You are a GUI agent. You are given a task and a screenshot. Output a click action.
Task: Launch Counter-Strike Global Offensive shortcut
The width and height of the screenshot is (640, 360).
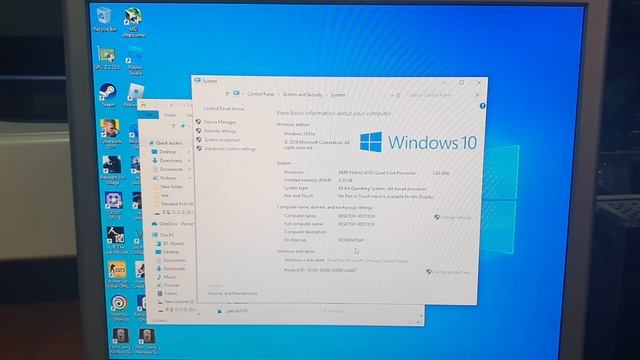tap(118, 275)
